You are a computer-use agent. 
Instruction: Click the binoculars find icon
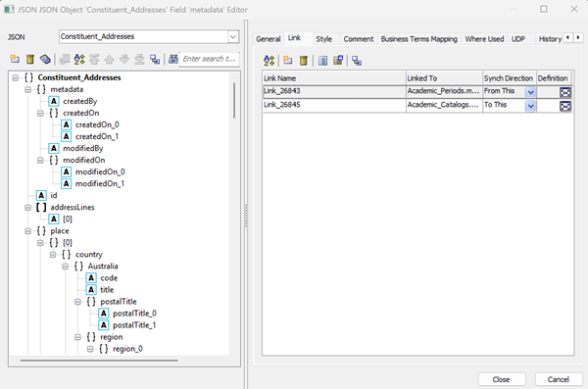pyautogui.click(x=172, y=59)
